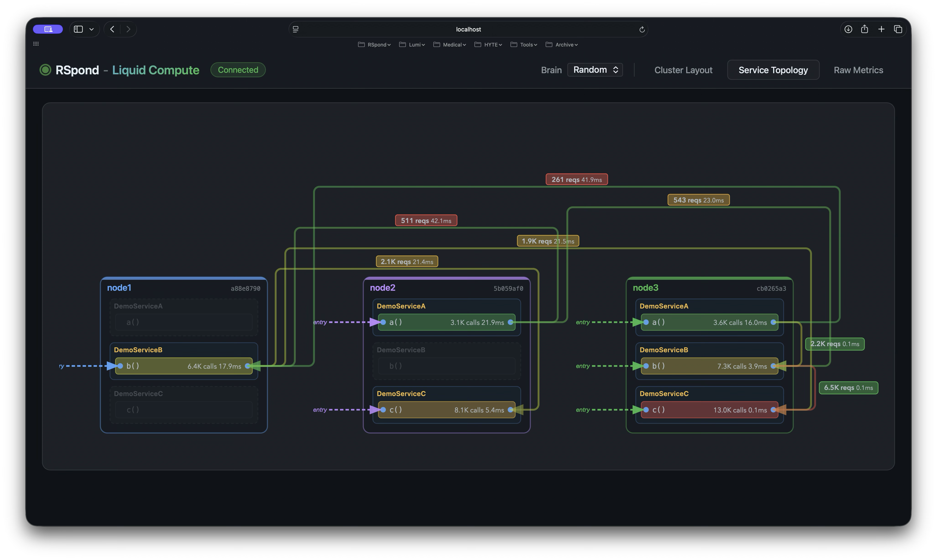
Task: Click the share icon
Action: (x=864, y=29)
